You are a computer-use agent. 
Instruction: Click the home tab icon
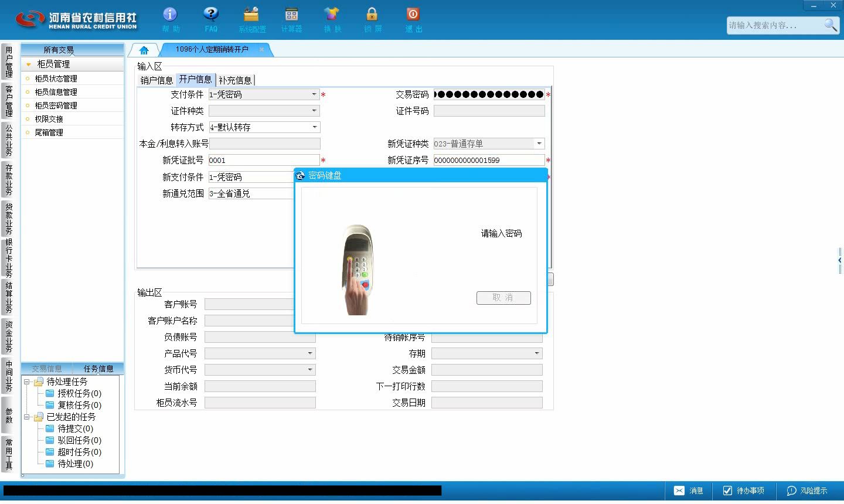144,50
